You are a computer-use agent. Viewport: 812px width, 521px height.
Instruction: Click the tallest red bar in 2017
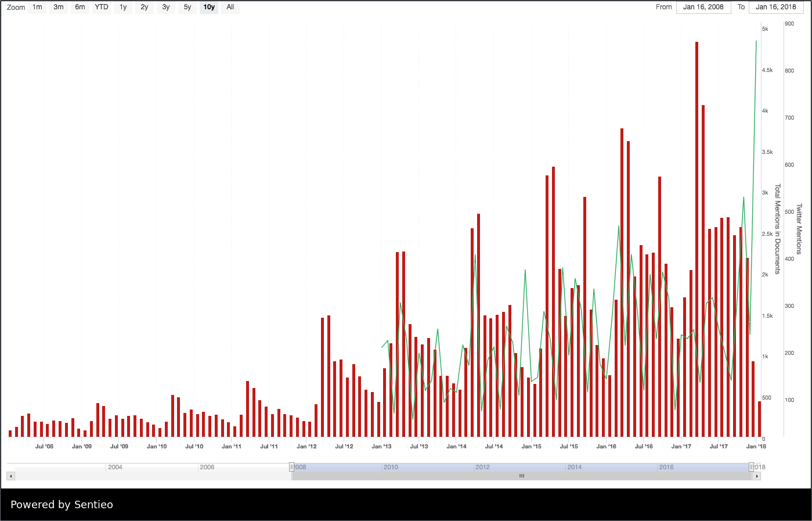tap(696, 232)
